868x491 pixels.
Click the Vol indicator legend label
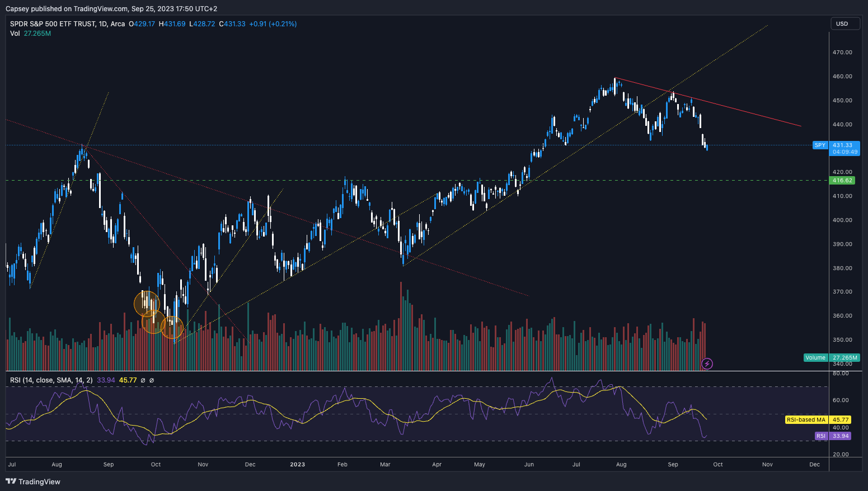pos(15,34)
